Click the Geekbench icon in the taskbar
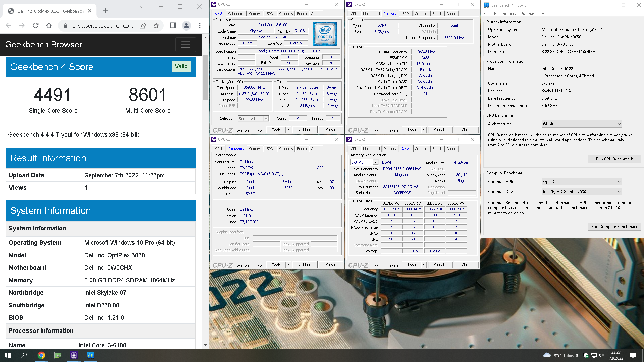Screen dimensions: 644x362 [x=91, y=355]
